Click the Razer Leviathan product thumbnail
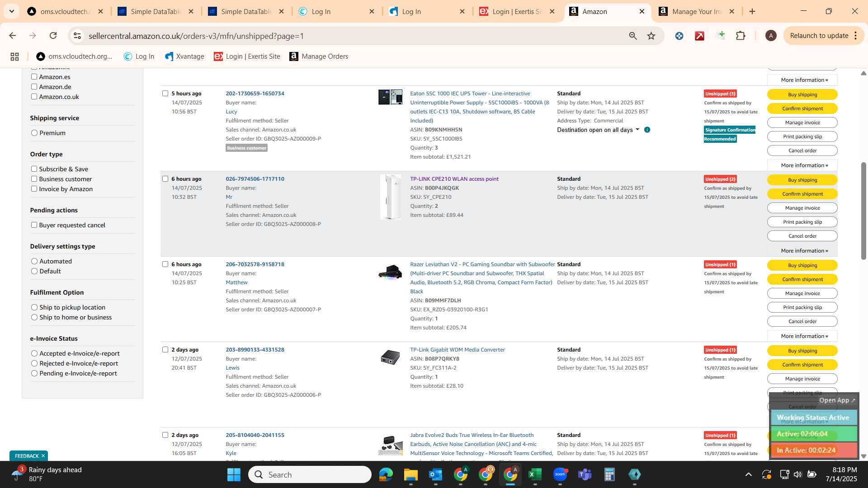Screen dimensions: 868x488 coord(390,272)
